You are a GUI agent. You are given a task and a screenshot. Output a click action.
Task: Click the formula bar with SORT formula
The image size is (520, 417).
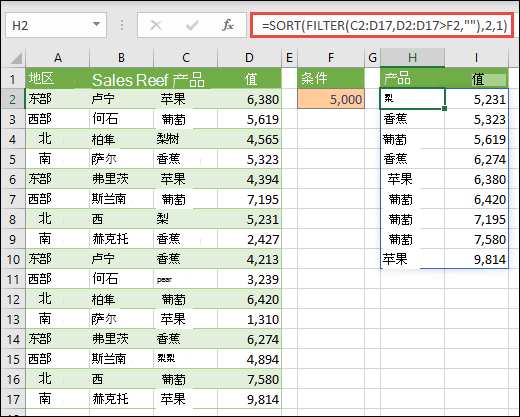[x=382, y=25]
